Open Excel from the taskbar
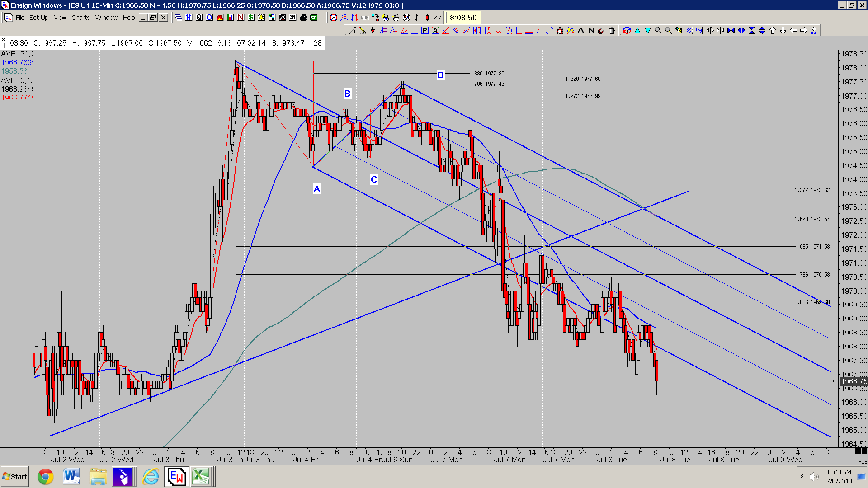Viewport: 868px width, 488px height. coord(201,477)
